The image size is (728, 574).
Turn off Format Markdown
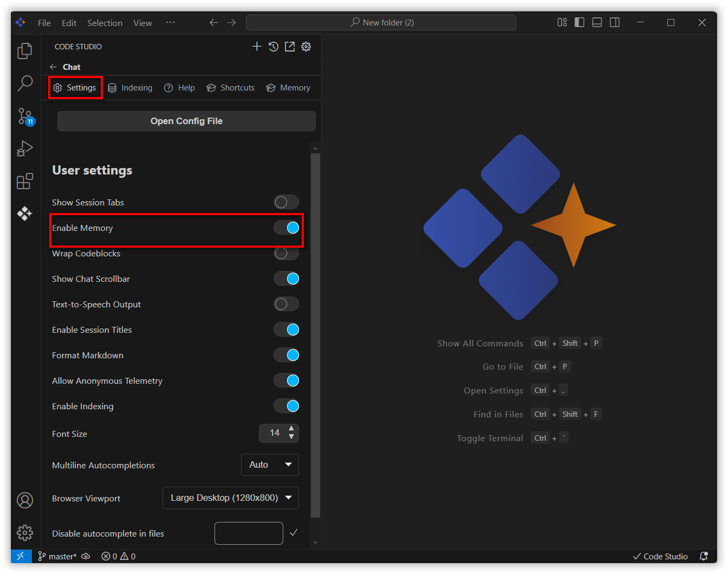click(286, 355)
